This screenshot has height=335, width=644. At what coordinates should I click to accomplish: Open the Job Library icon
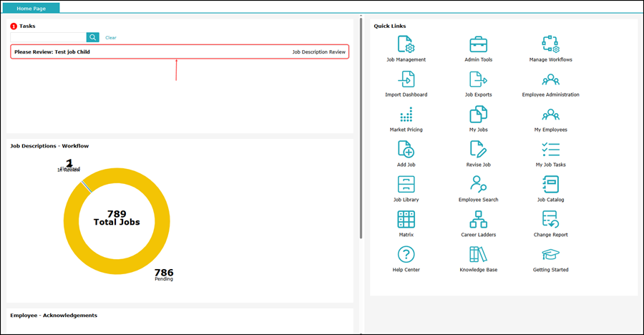406,184
